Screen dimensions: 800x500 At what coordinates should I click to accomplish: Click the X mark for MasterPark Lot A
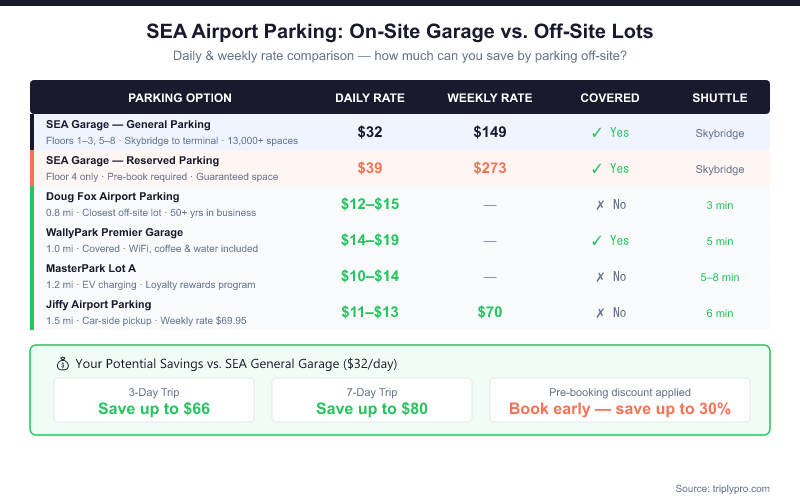599,277
